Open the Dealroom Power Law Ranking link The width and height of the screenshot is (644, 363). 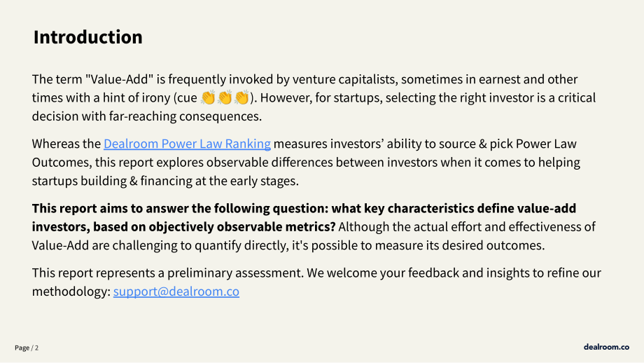187,144
